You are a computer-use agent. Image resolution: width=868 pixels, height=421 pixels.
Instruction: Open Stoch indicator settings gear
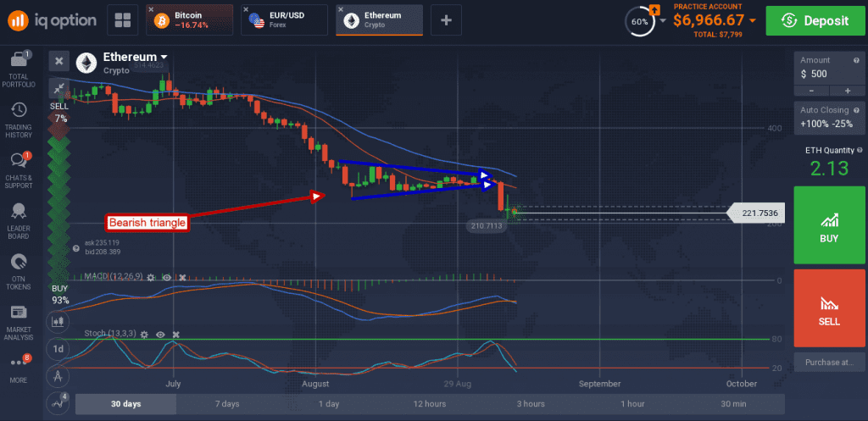pos(144,334)
